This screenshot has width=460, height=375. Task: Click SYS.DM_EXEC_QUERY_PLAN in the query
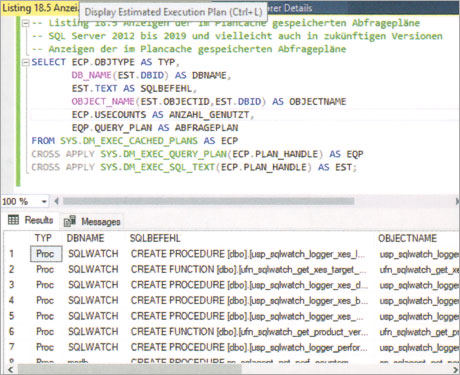pyautogui.click(x=164, y=154)
